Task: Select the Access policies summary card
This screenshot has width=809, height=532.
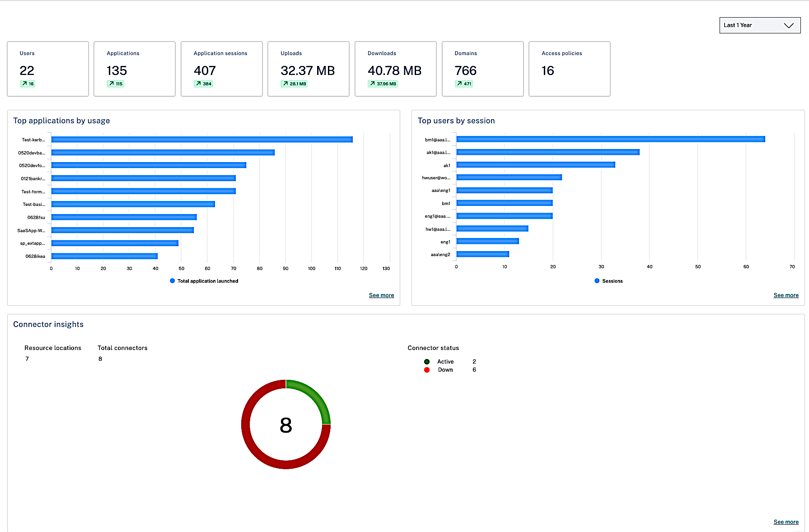Action: point(569,69)
